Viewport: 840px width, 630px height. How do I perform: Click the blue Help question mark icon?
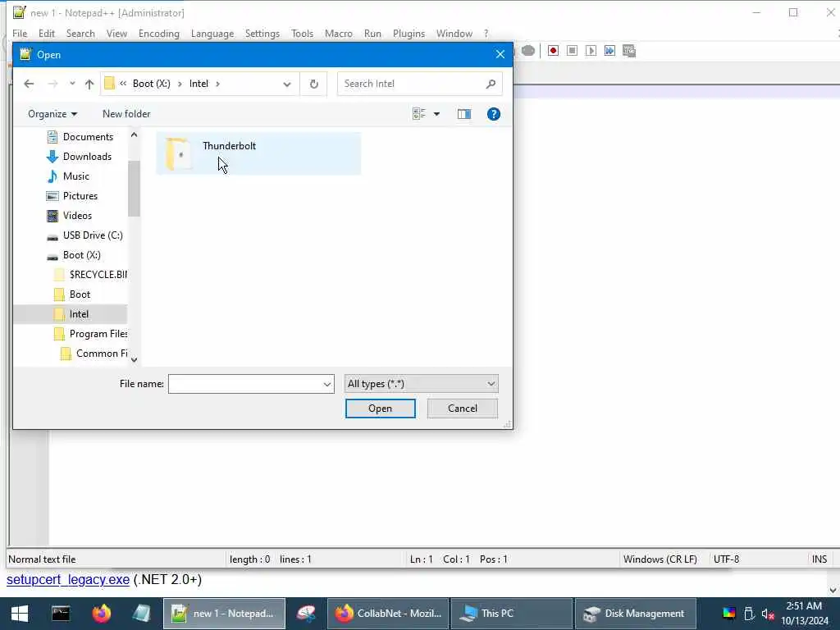coord(493,113)
